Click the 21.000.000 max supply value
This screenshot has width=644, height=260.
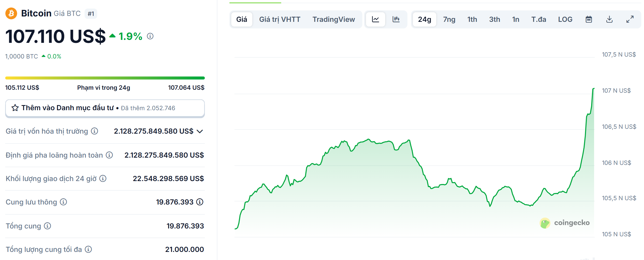coord(184,249)
